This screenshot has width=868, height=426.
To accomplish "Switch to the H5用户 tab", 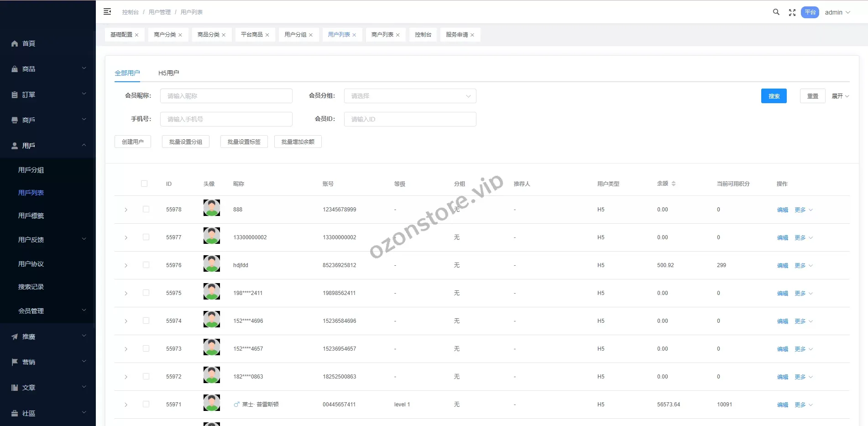I will (168, 73).
